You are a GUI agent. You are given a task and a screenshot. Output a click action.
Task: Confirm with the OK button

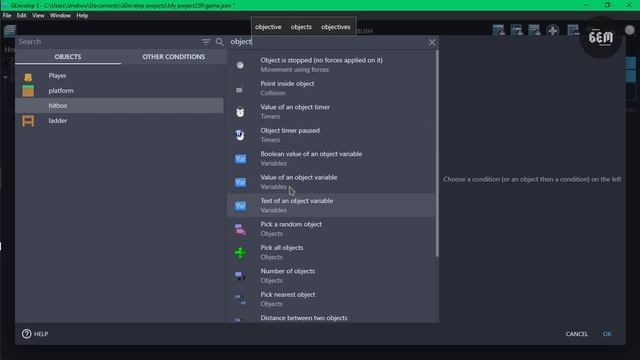[x=607, y=334]
